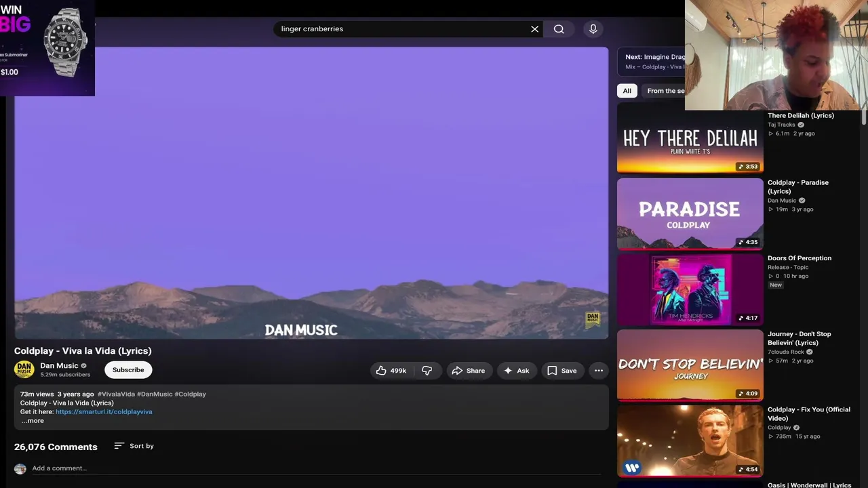Open the Ask AI assistant
This screenshot has width=868, height=488.
click(x=517, y=371)
